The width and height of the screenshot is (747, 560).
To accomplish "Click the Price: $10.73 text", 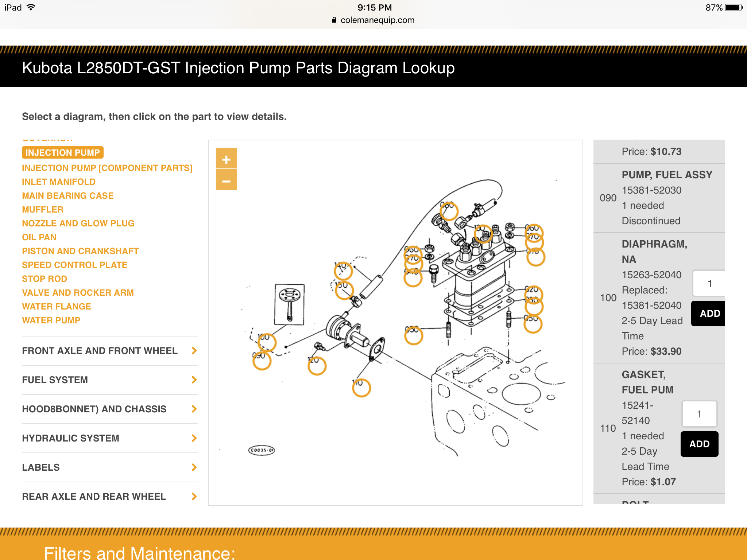I will point(651,152).
